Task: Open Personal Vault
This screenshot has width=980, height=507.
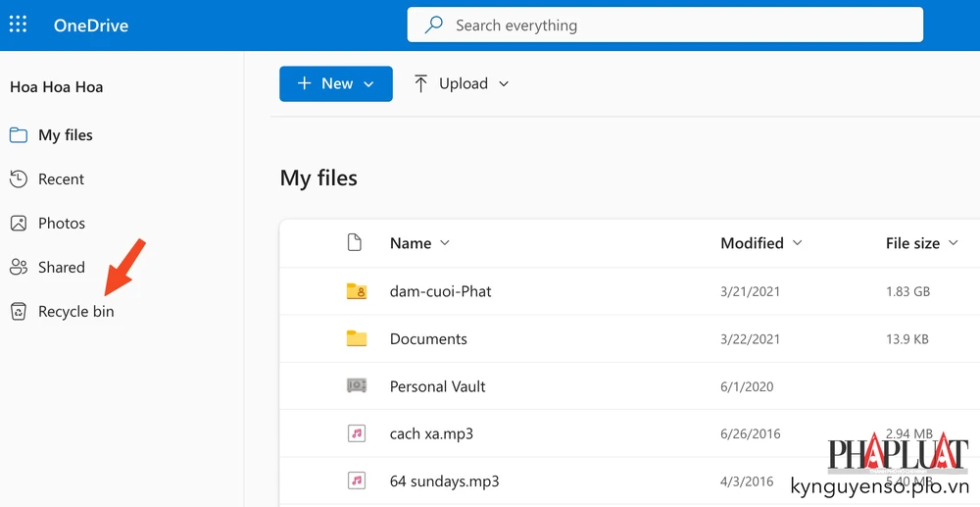Action: coord(437,386)
